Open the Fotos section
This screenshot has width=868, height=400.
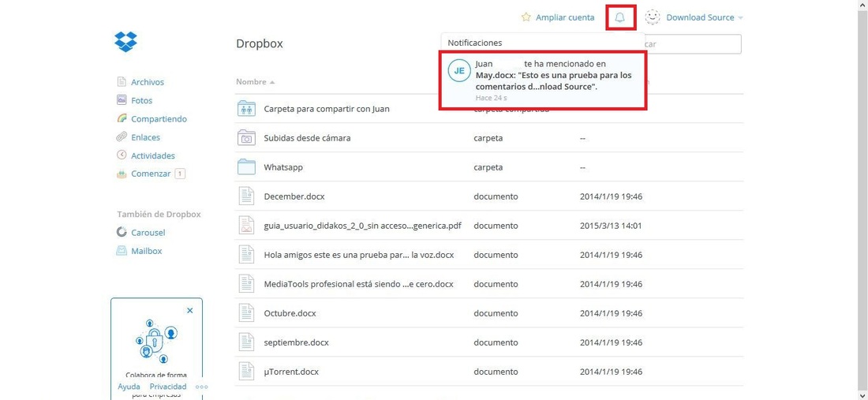tap(142, 100)
